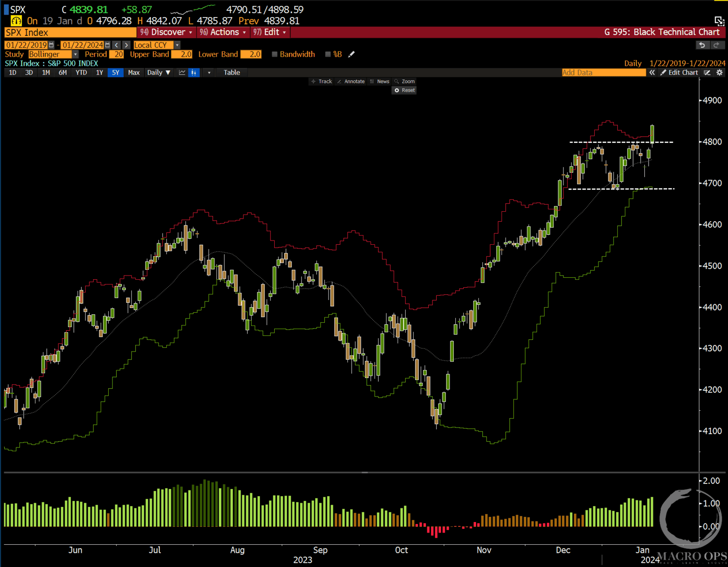The image size is (728, 567).
Task: Shift date range back with left arrow
Action: pyautogui.click(x=117, y=45)
